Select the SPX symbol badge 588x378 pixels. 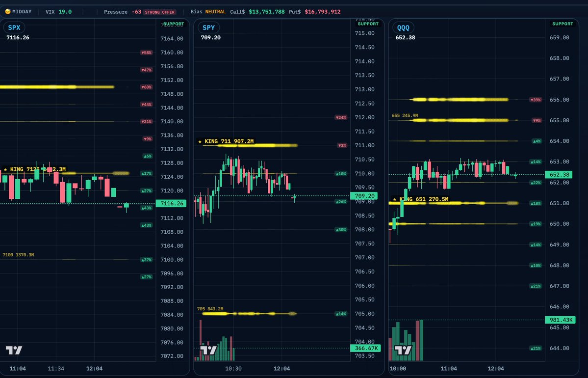pyautogui.click(x=14, y=27)
